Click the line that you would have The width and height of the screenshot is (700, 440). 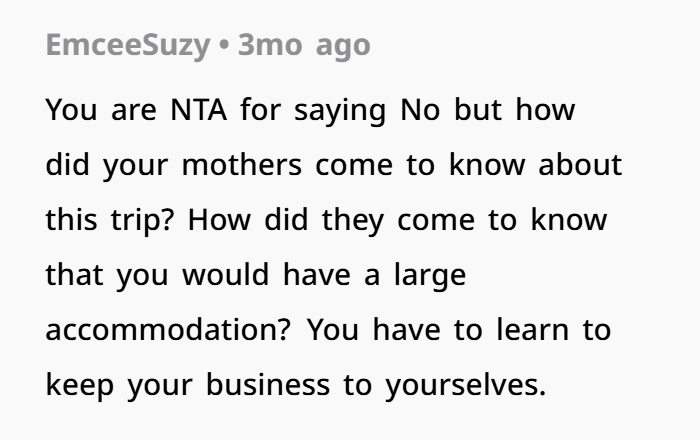pyautogui.click(x=256, y=275)
